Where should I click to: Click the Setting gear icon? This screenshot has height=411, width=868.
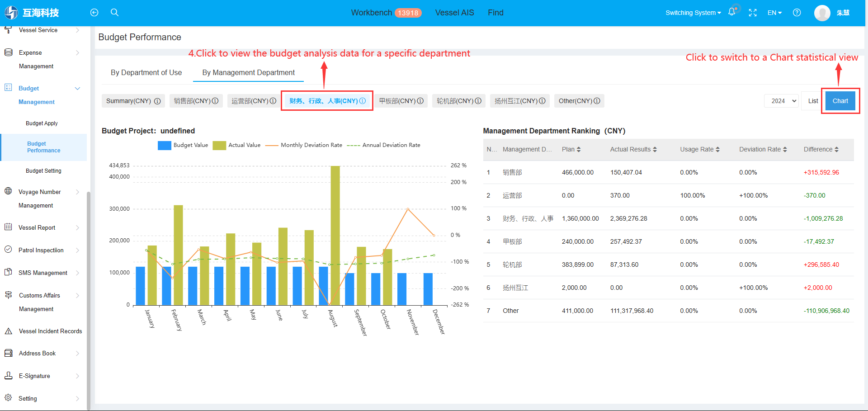[8, 398]
